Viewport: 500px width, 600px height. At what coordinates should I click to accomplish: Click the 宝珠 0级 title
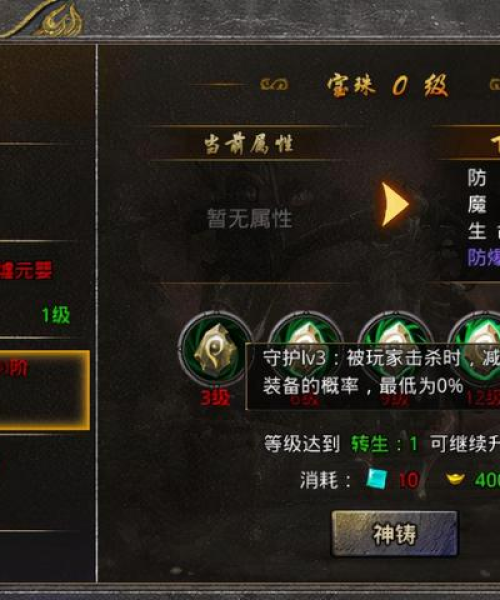[x=387, y=85]
